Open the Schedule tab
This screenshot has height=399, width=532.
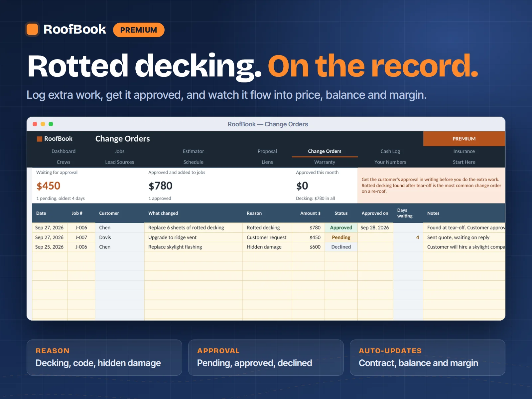click(x=194, y=162)
